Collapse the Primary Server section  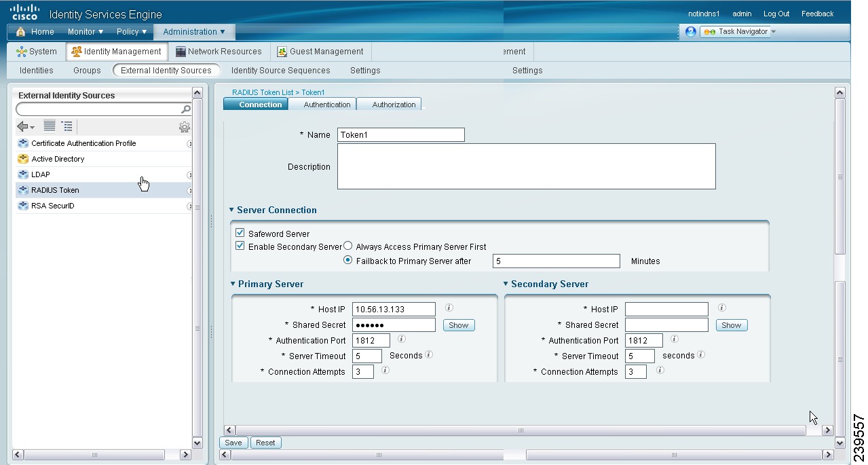pos(233,284)
